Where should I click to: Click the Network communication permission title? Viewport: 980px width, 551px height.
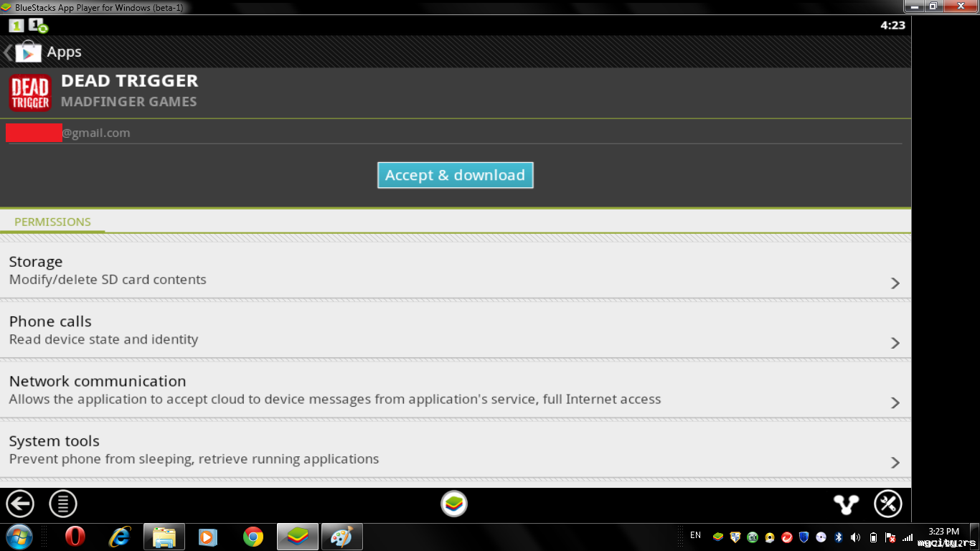coord(98,381)
